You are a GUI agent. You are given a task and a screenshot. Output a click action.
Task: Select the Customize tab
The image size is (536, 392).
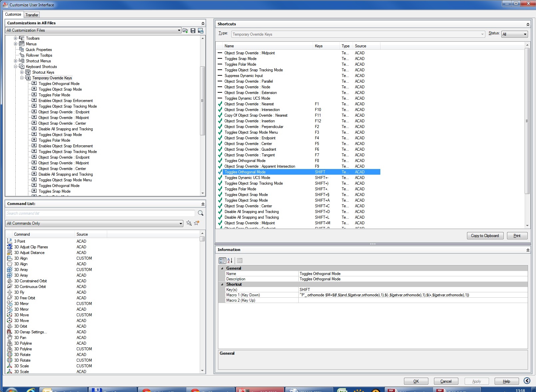pos(13,14)
